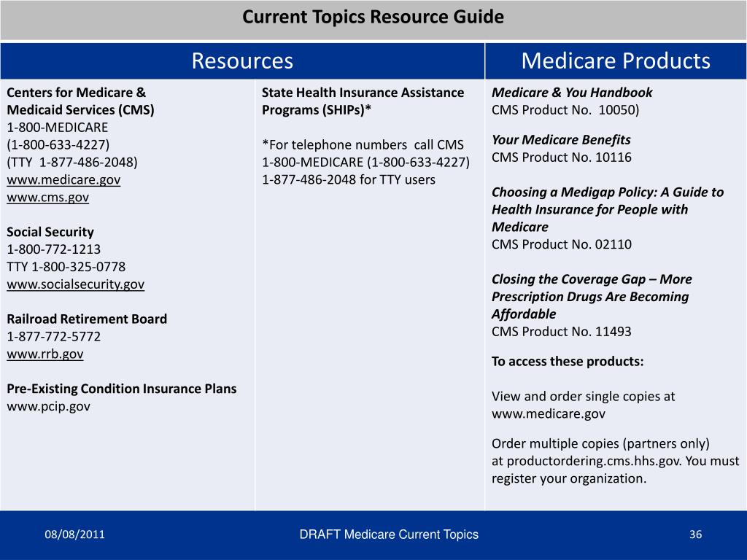This screenshot has width=747, height=560.
Task: Click CMS Product No. 10050
Action: tap(565, 110)
